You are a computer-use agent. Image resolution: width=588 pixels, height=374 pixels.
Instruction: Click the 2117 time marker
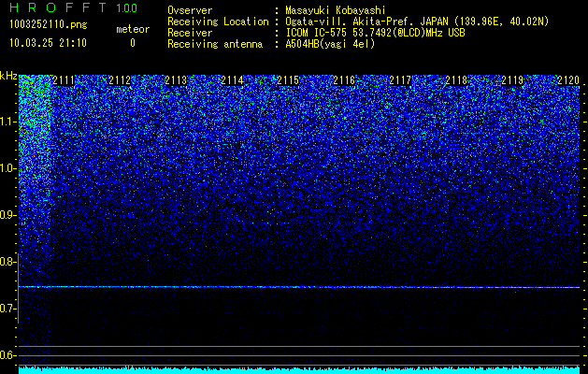click(x=400, y=79)
